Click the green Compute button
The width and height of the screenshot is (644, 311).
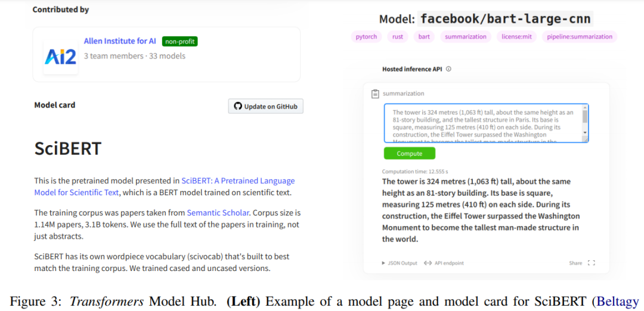tap(410, 153)
